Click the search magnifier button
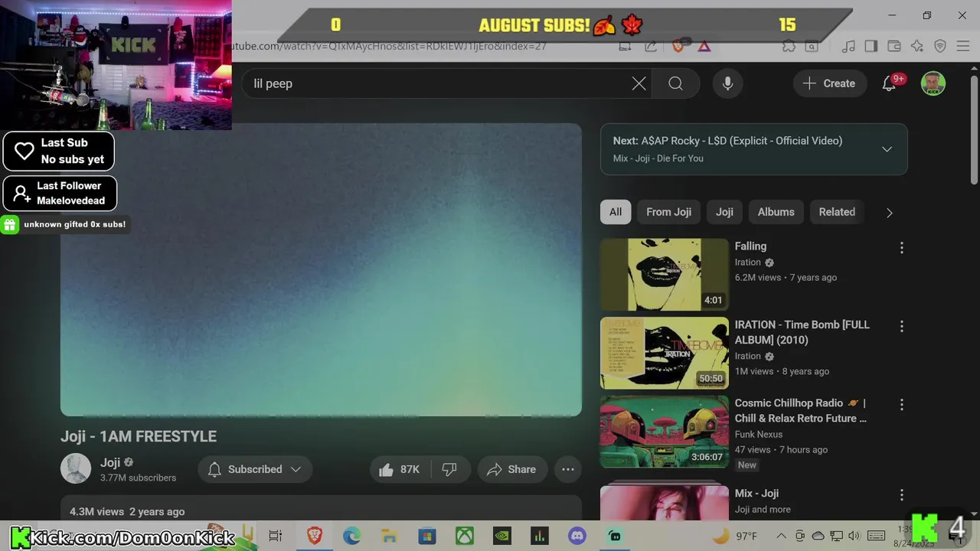This screenshot has height=551, width=980. (x=675, y=83)
